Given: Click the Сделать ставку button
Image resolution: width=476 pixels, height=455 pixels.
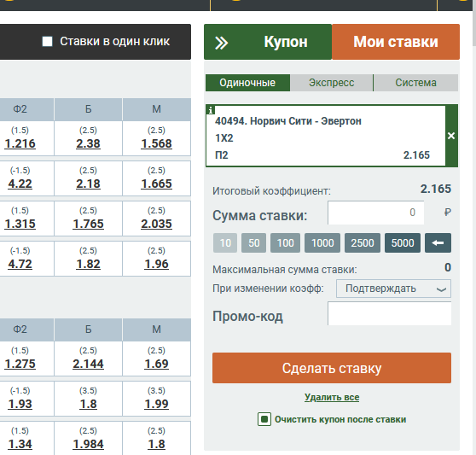Looking at the screenshot, I should click(332, 368).
